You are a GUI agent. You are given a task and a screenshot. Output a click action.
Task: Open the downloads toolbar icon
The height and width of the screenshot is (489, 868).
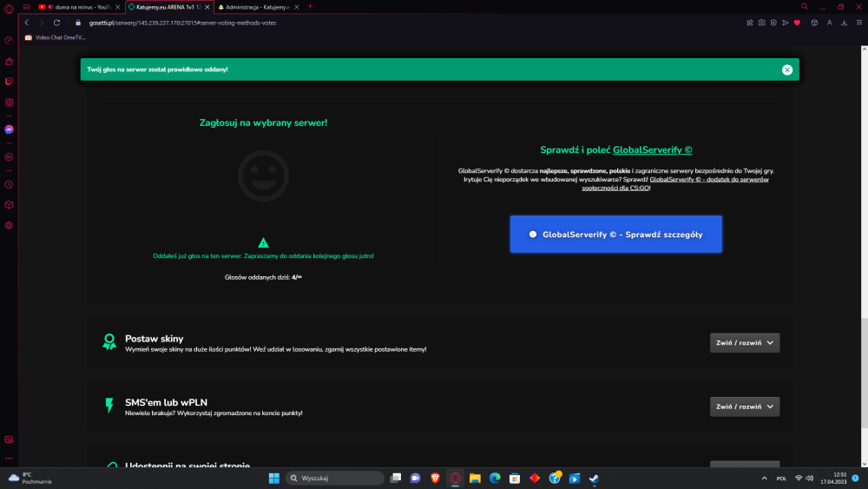tap(845, 23)
